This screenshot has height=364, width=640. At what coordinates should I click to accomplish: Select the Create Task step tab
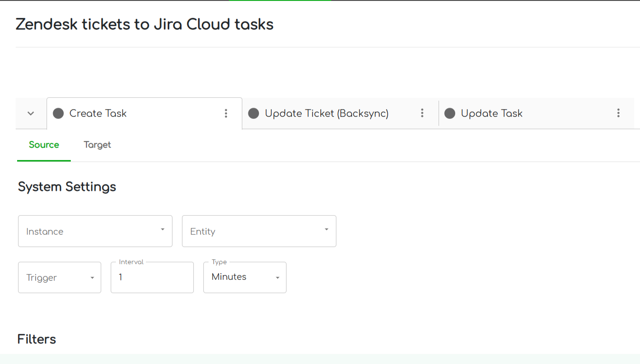pos(98,113)
